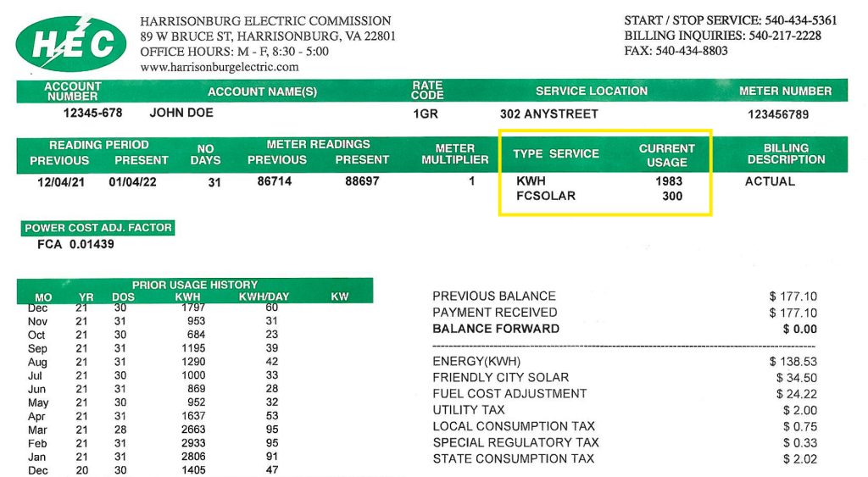
Task: Select the current usage value 1983
Action: tap(669, 181)
